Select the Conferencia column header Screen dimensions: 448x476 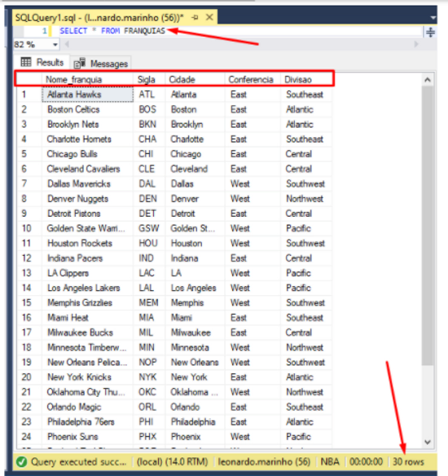(x=253, y=79)
